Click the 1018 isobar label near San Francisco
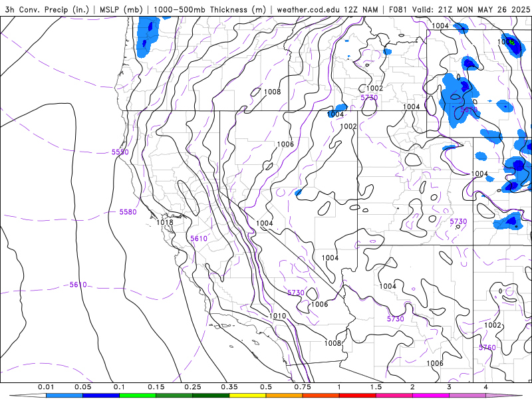 tap(165, 223)
